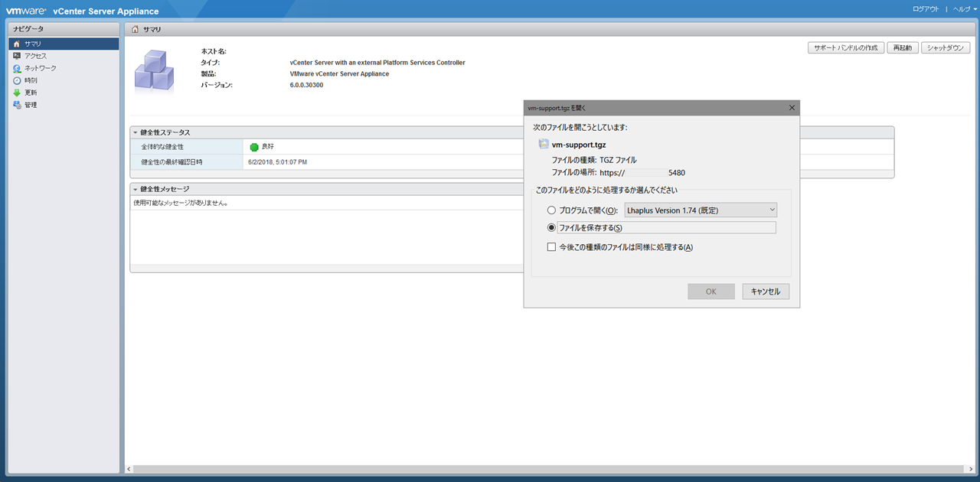Click キャンセル in the file download dialog

click(766, 291)
